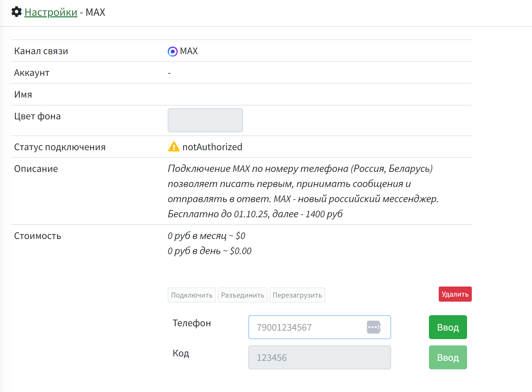Click the settings gear icon in the header
The width and height of the screenshot is (532, 392).
[16, 12]
